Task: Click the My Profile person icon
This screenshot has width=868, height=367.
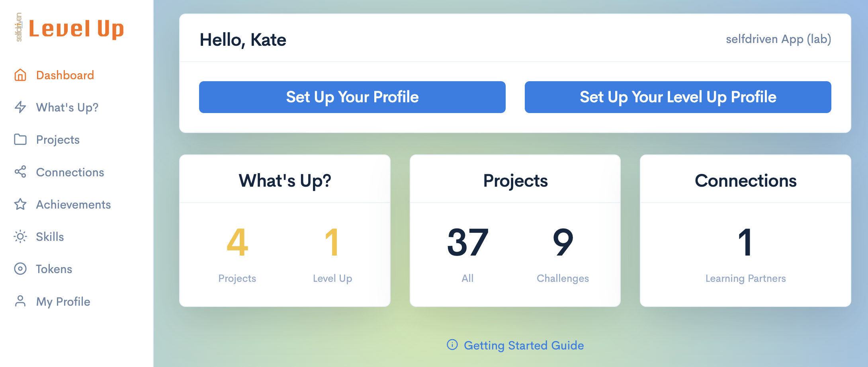Action: point(20,301)
